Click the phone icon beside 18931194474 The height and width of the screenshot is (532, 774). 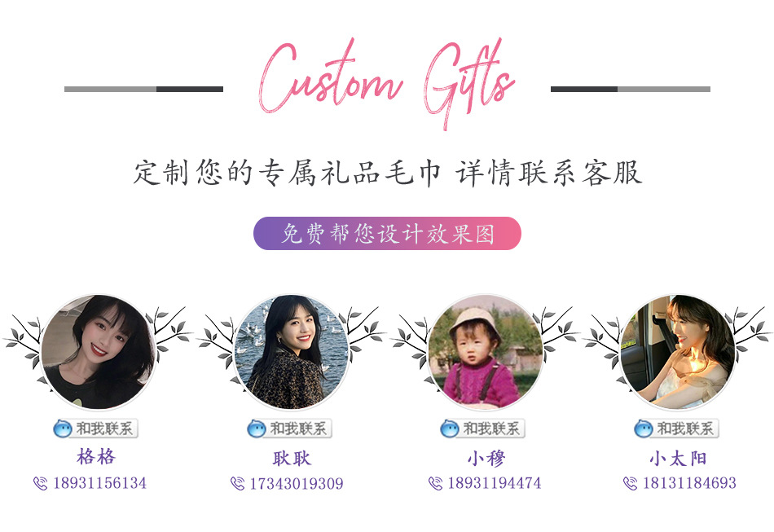[435, 483]
